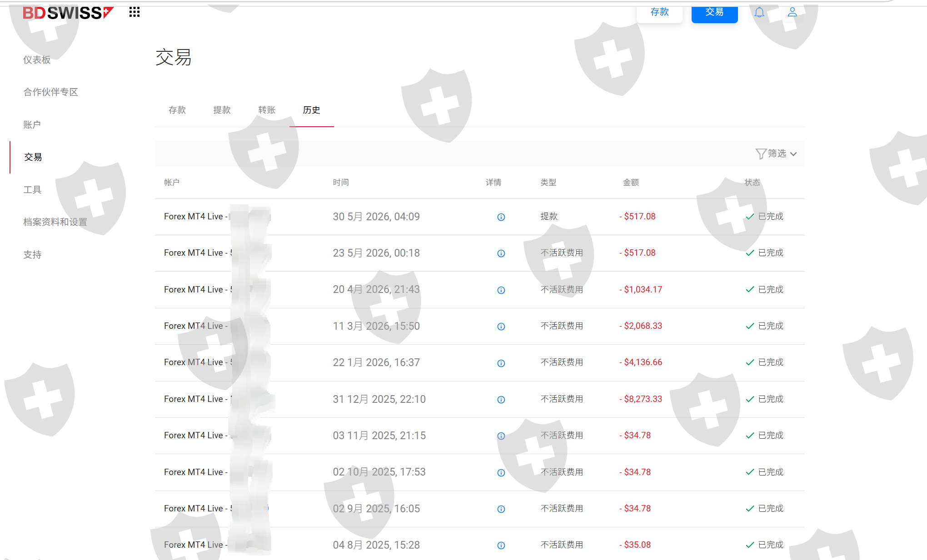Click the blue 交易 button in header
Viewport: 927px width, 560px height.
(x=714, y=13)
